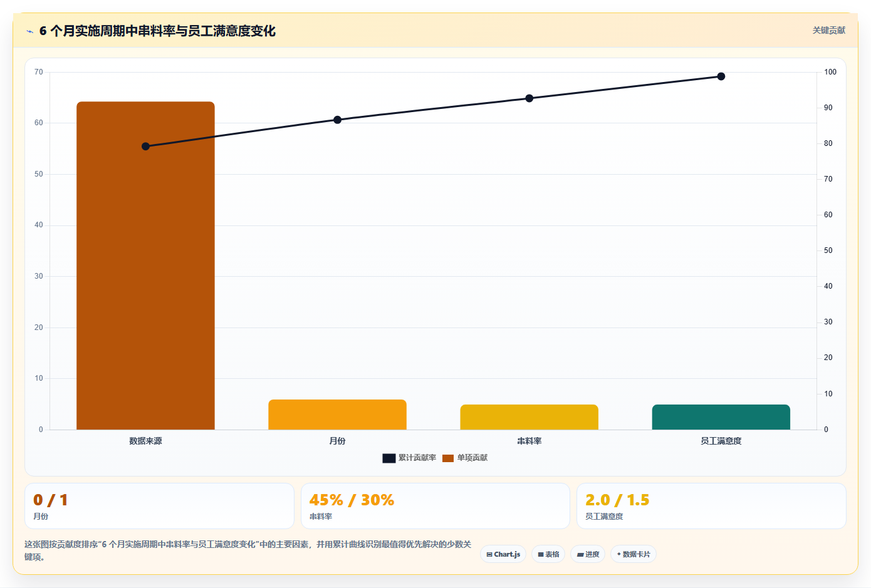Screen dimensions: 871x588
Task: Click the yellow 串料率 bar
Action: (x=529, y=417)
